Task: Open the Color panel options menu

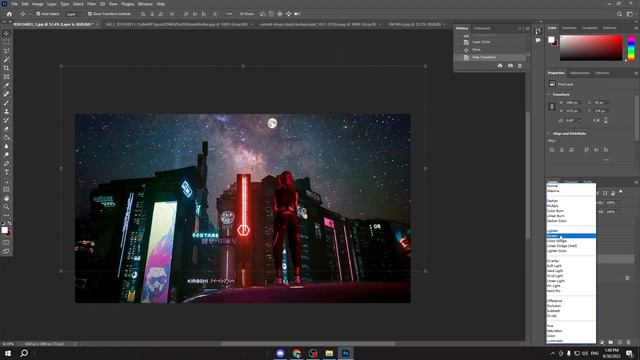Action: 636,28
